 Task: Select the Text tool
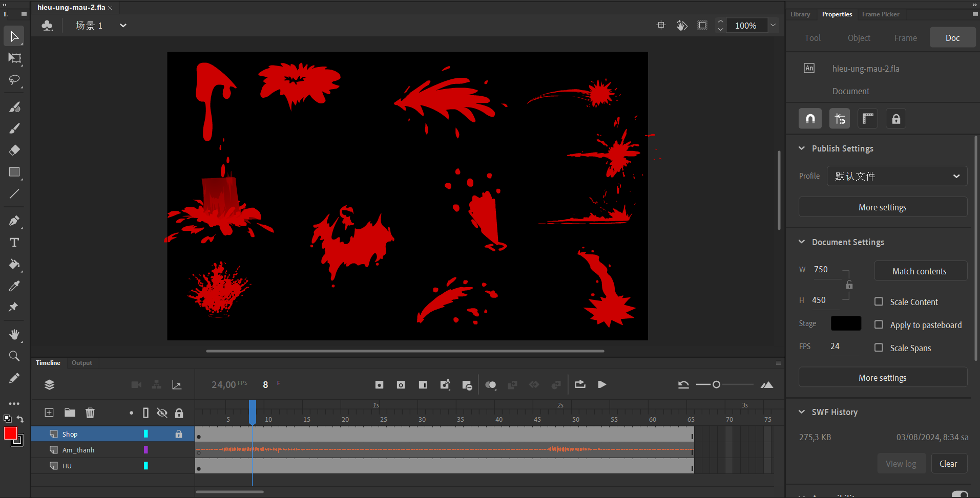pos(14,243)
